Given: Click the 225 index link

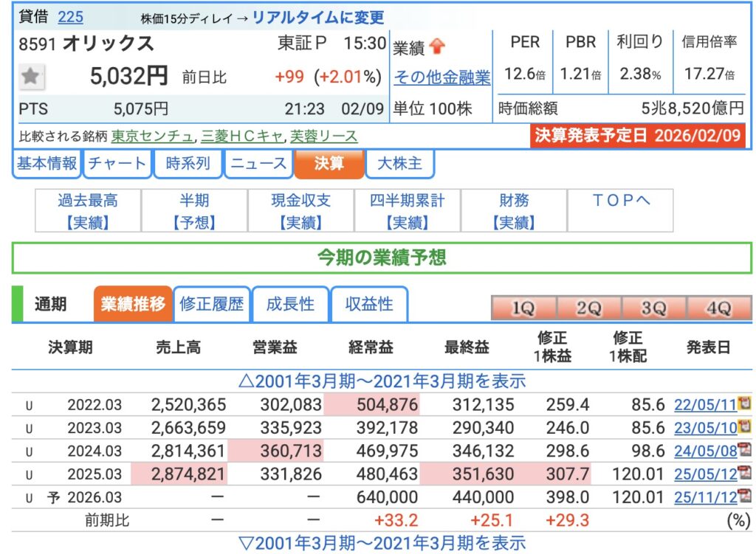Looking at the screenshot, I should tap(70, 17).
